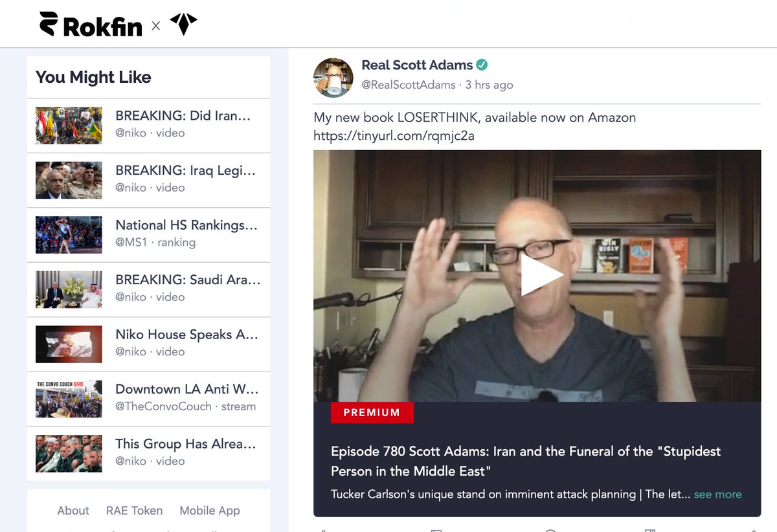Select 'Downtown LA Anti W...' title
This screenshot has height=532, width=777.
click(x=186, y=389)
